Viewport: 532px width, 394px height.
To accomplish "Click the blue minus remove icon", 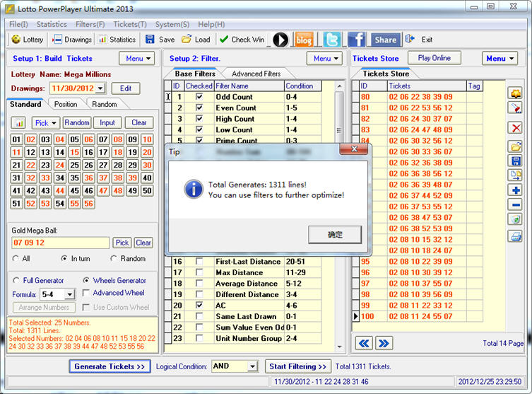I will click(515, 205).
